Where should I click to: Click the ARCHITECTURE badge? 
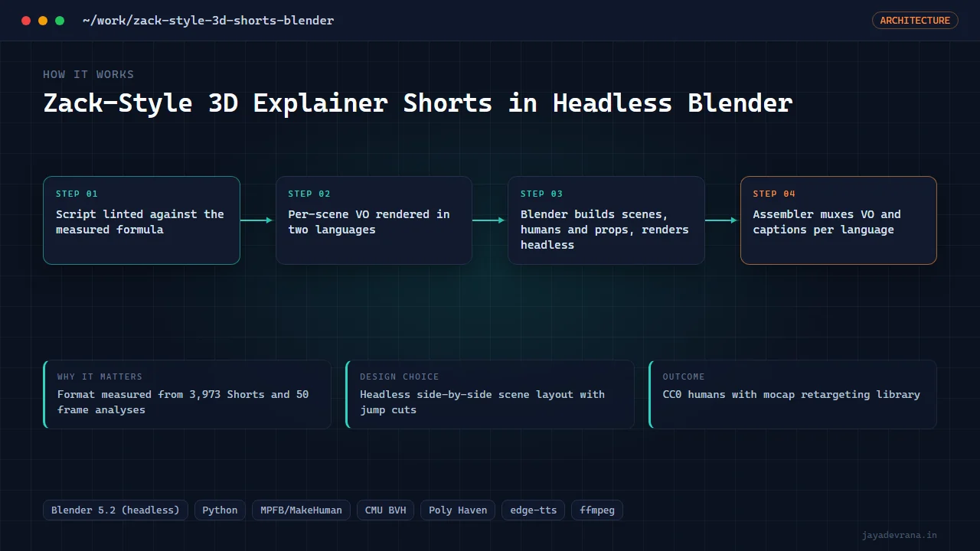tap(915, 21)
